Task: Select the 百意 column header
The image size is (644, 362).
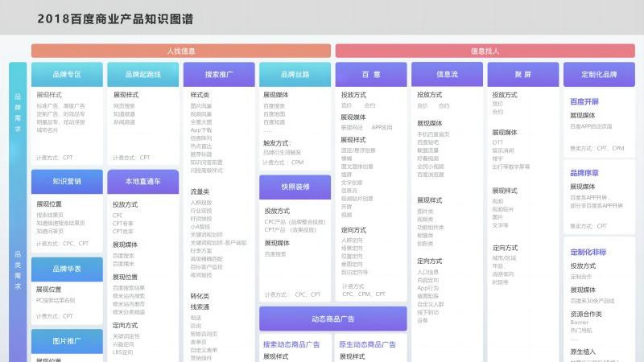Action: 371,74
